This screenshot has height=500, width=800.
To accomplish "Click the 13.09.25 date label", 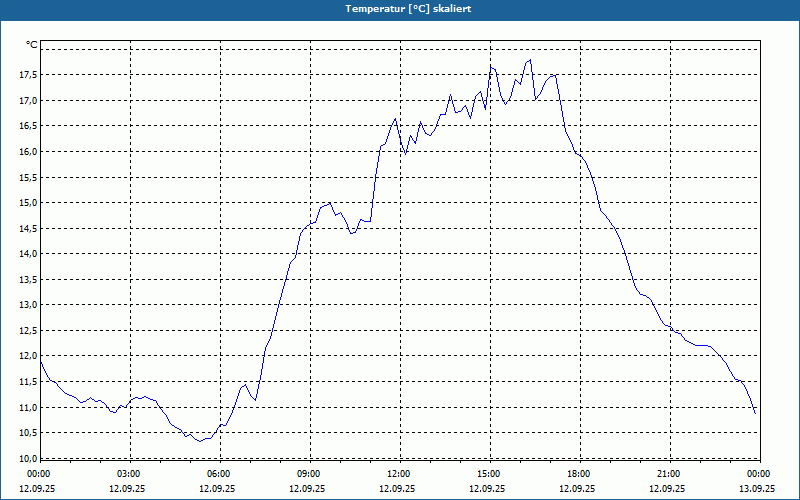I will coord(757,488).
